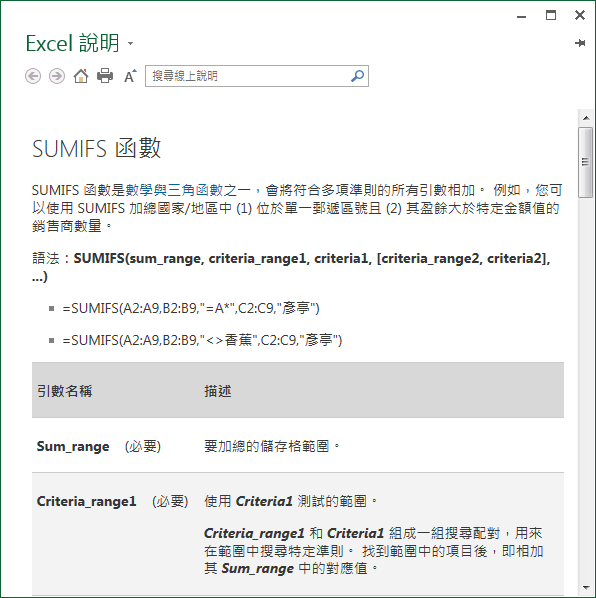Click the 語法 SUMIFS syntax line
The width and height of the screenshot is (596, 598).
(291, 267)
